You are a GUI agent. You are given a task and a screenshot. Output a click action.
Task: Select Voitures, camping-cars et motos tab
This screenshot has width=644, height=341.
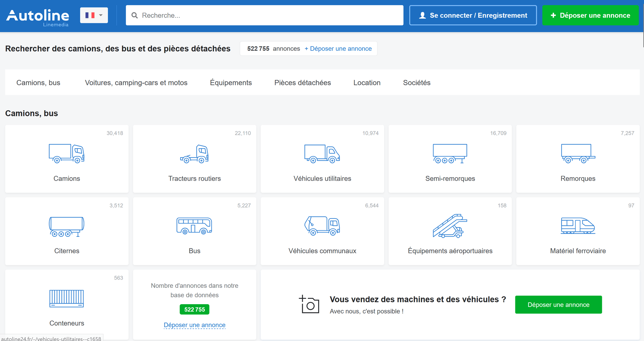(x=136, y=82)
